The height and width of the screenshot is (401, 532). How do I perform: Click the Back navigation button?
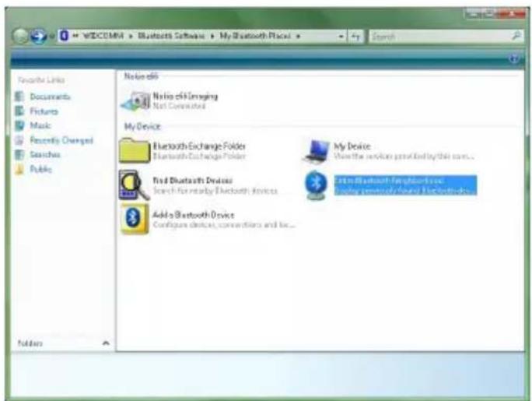point(20,36)
